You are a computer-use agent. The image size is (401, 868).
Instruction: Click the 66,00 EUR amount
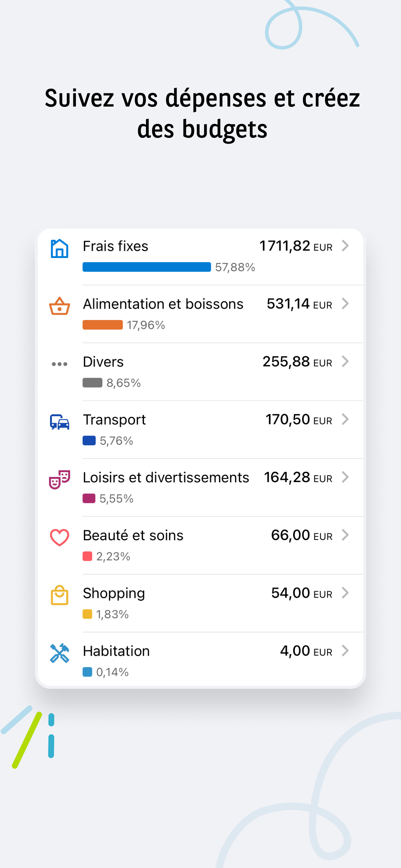click(x=302, y=535)
